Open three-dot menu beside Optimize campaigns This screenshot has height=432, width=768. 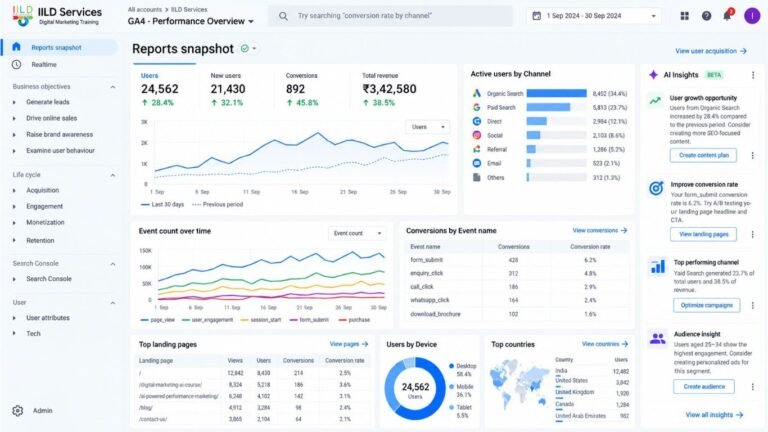point(753,305)
